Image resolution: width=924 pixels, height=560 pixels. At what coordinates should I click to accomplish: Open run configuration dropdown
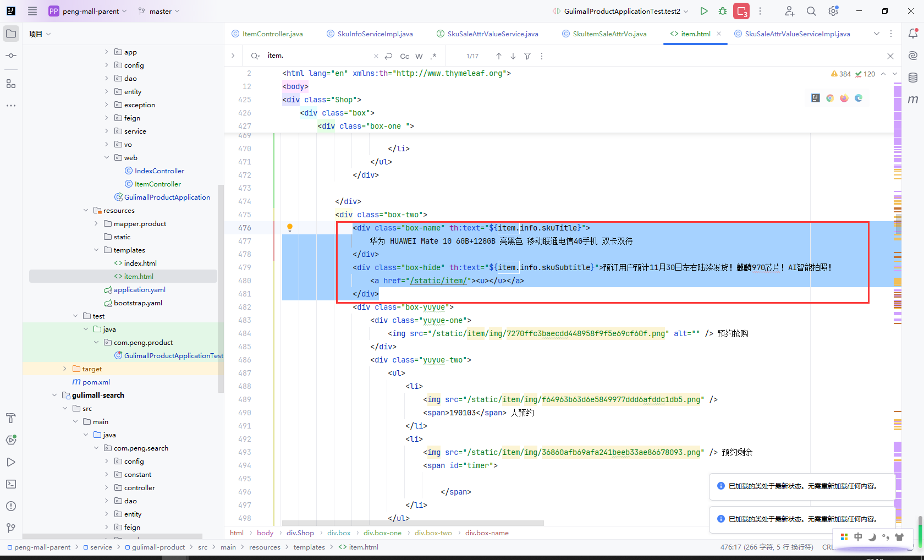(x=620, y=11)
